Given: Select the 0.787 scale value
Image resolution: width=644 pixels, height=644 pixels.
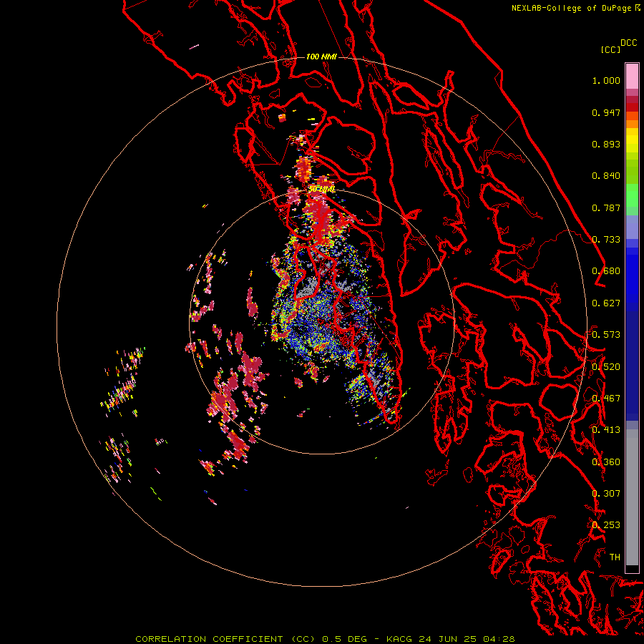Looking at the screenshot, I should click(x=606, y=208).
